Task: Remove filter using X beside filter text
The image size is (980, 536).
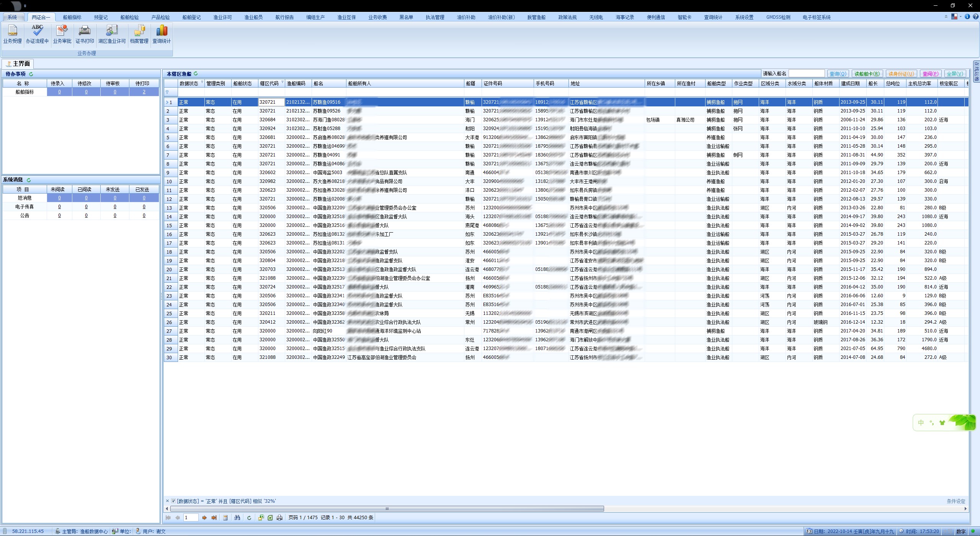Action: coord(167,501)
